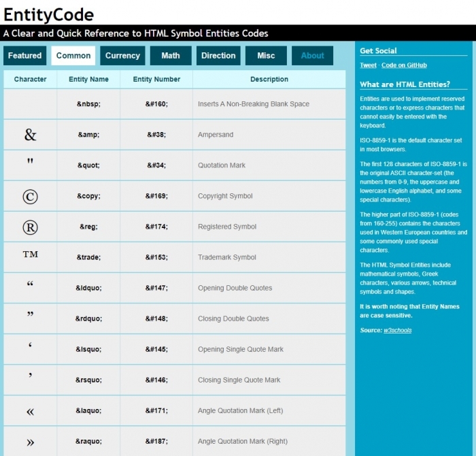Screen dimensions: 476x456
Task: Click the straight quotation mark character
Action: [x=30, y=161]
